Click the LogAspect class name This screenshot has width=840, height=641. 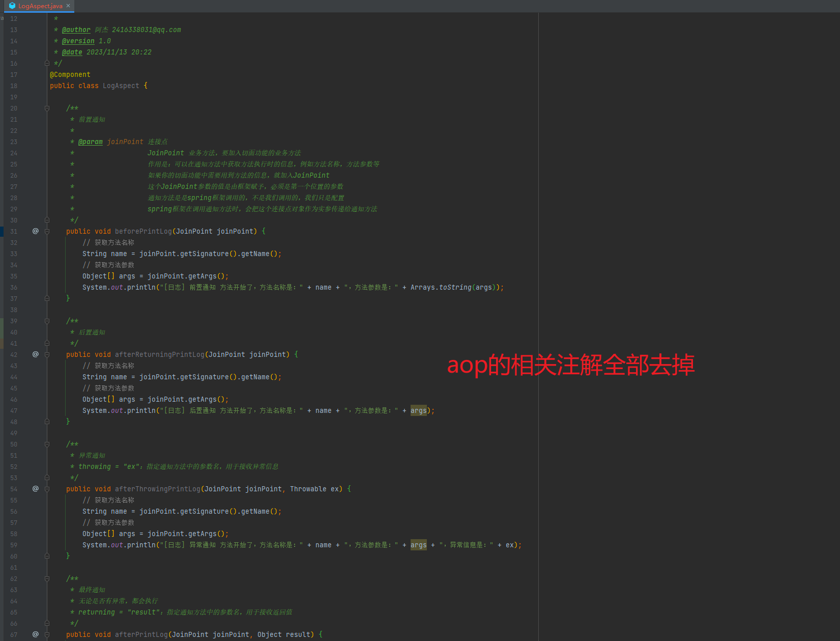point(121,86)
